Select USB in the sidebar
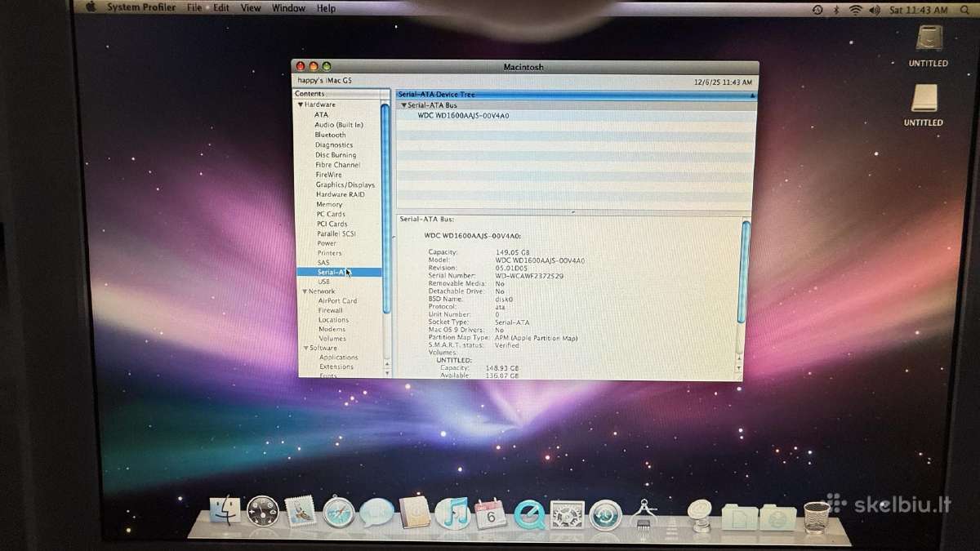The image size is (980, 551). (324, 282)
